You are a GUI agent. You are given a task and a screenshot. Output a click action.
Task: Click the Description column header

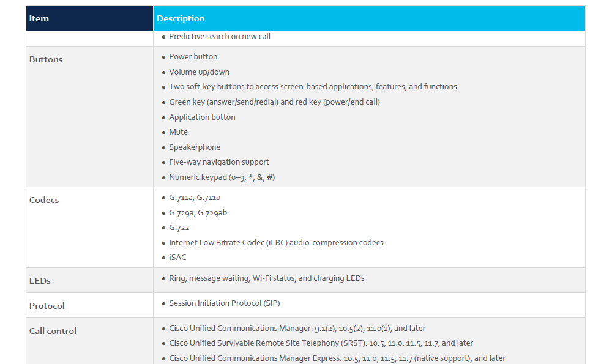pyautogui.click(x=181, y=18)
